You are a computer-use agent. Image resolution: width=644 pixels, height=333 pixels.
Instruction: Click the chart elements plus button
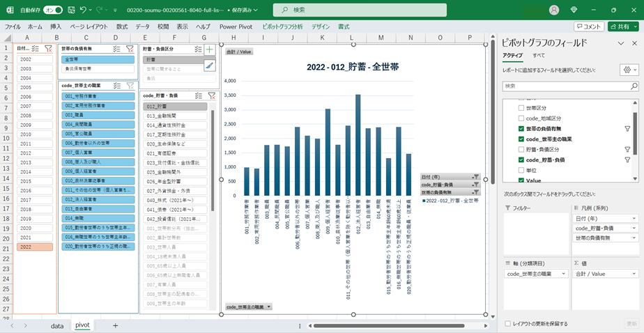210,50
